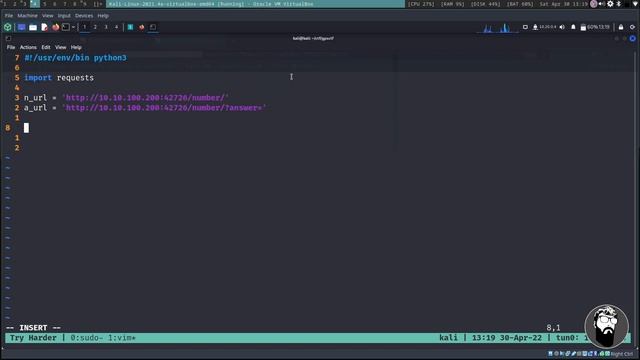Switch to Kali workspace 4
This screenshot has height=360, width=640.
pos(116,27)
